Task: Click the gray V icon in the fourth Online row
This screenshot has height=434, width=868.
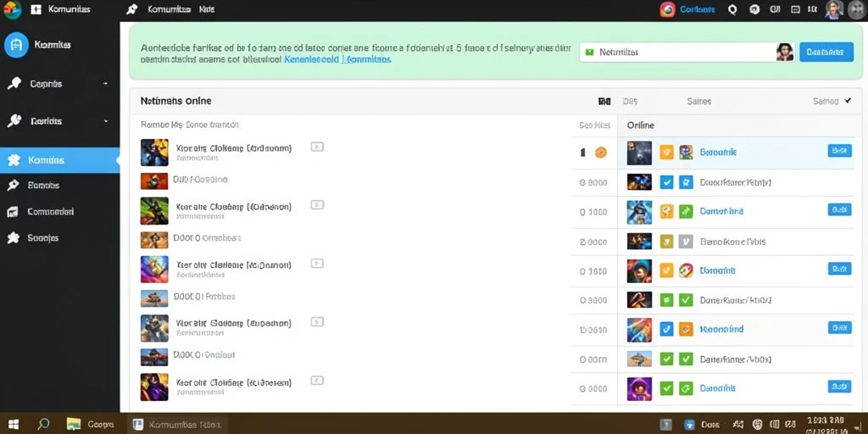Action: coord(686,242)
